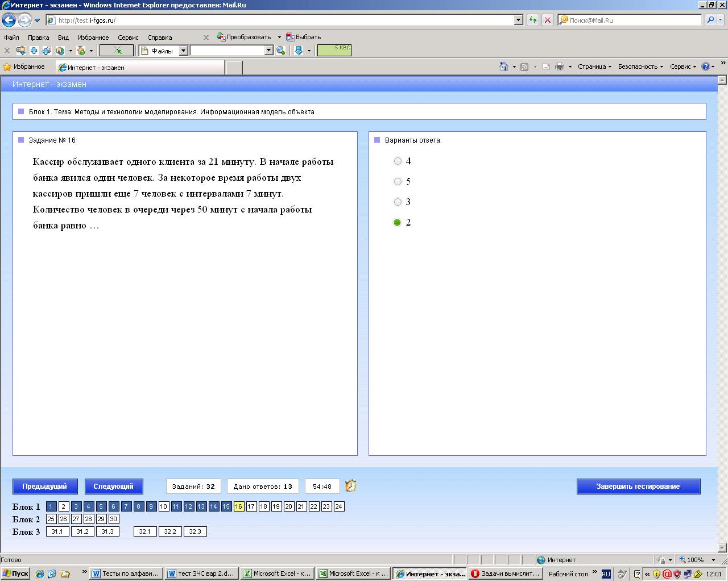Refresh the page with the green arrows icon
This screenshot has width=728, height=582.
[533, 20]
